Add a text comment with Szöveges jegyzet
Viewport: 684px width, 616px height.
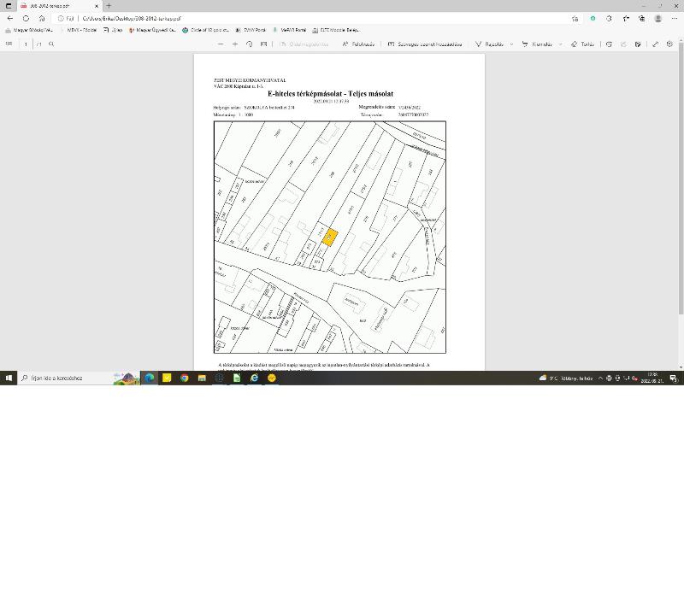(424, 44)
